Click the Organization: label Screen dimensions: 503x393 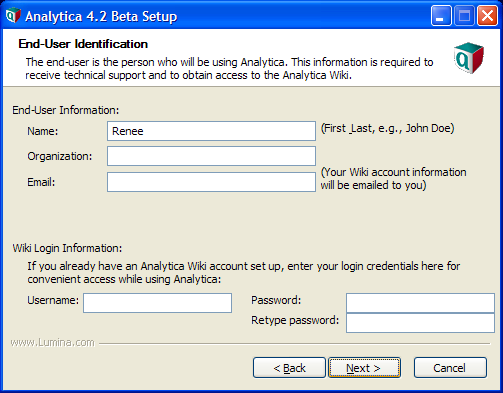(x=60, y=156)
